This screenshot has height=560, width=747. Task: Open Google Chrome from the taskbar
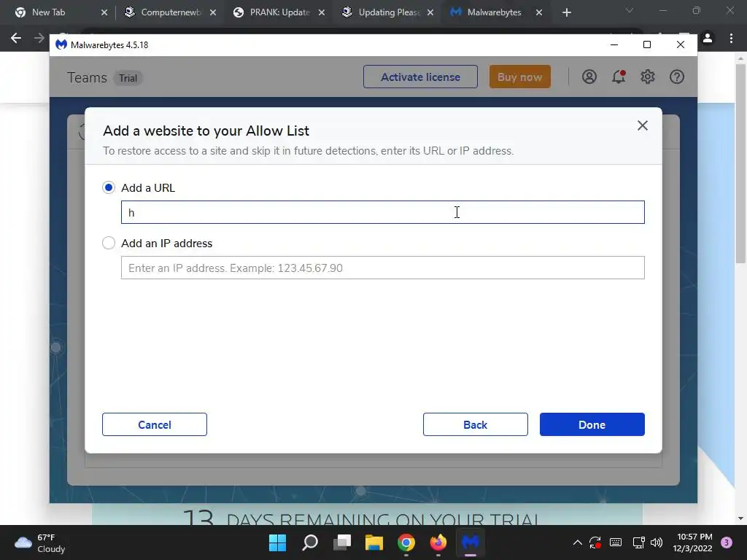(406, 542)
